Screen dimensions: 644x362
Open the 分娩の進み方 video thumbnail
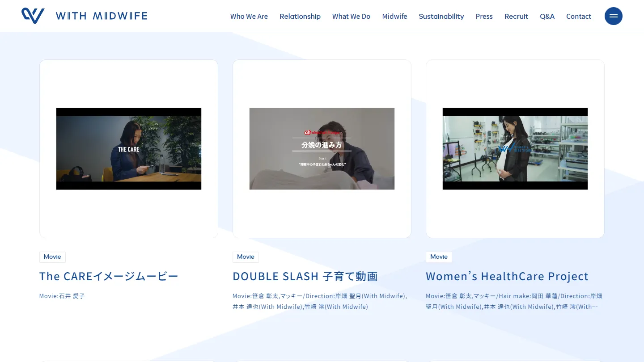point(322,149)
